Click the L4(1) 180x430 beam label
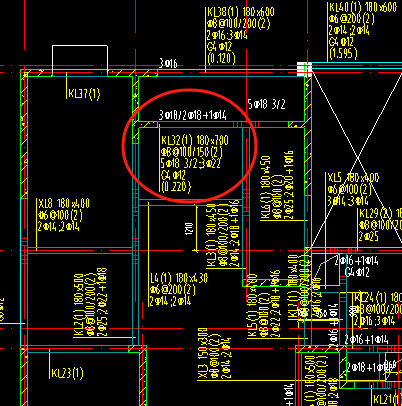 point(179,278)
